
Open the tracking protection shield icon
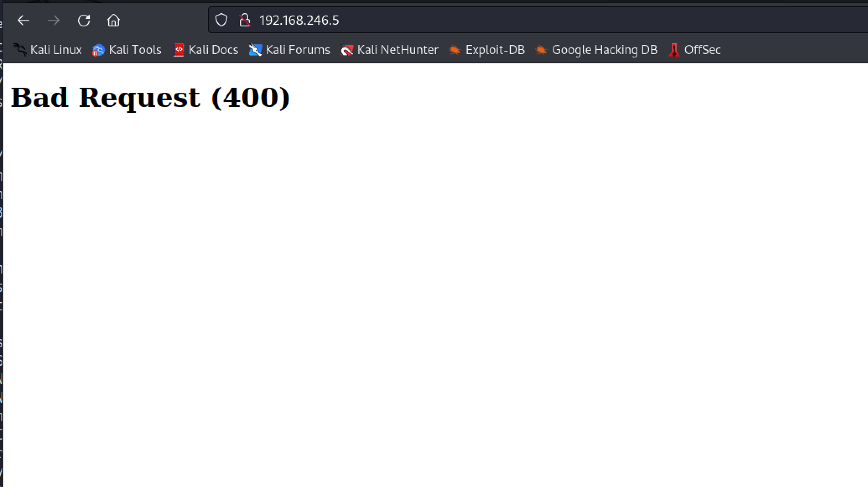(221, 20)
